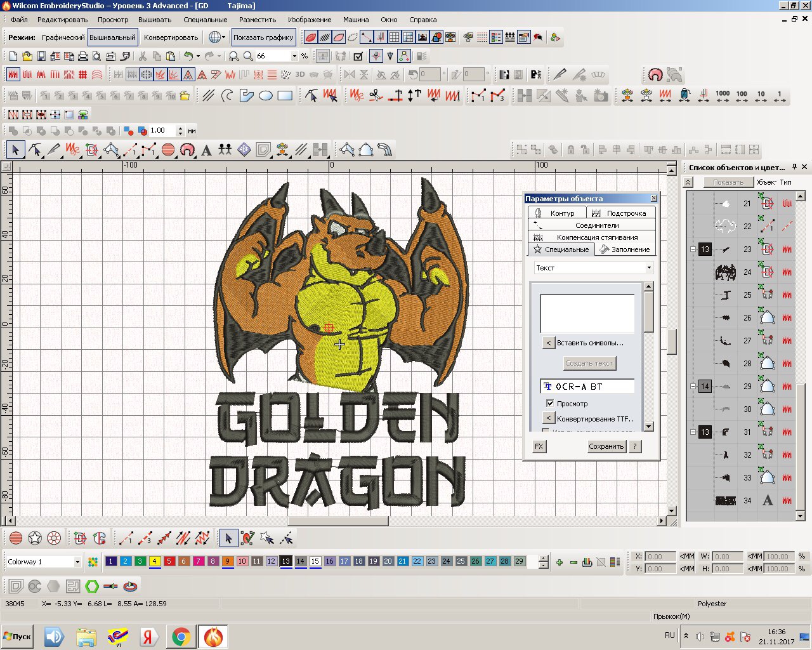Image resolution: width=812 pixels, height=650 pixels.
Task: Select the Lettering tool (A icon)
Action: (x=206, y=150)
